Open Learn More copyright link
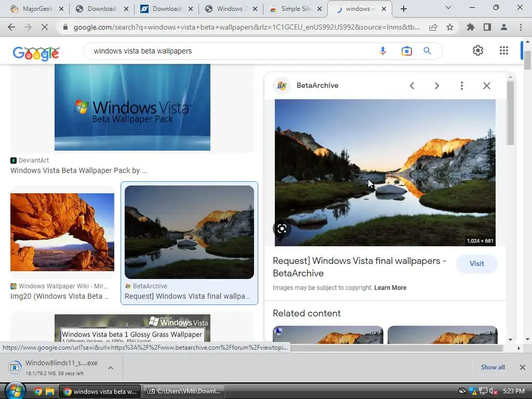The image size is (532, 399). point(390,288)
